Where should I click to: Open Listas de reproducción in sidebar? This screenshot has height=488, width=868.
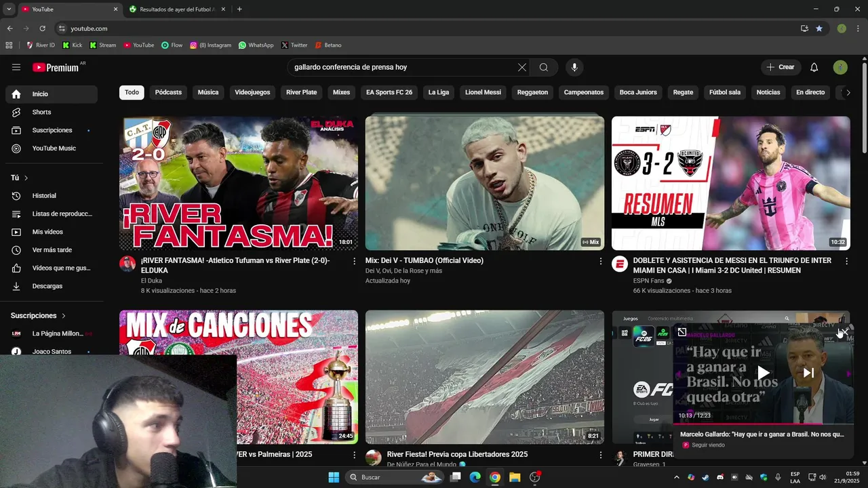[x=52, y=213]
